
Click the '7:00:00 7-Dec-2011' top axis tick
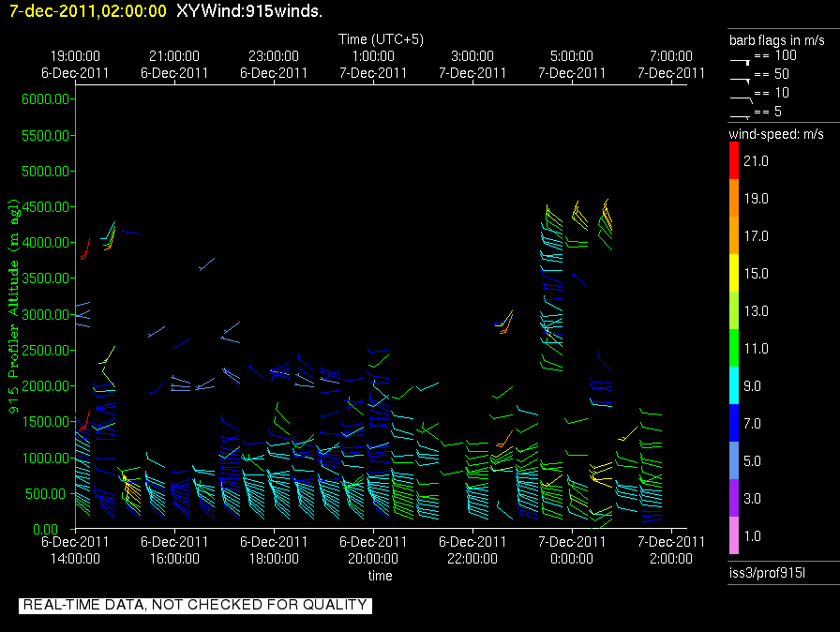click(x=671, y=65)
